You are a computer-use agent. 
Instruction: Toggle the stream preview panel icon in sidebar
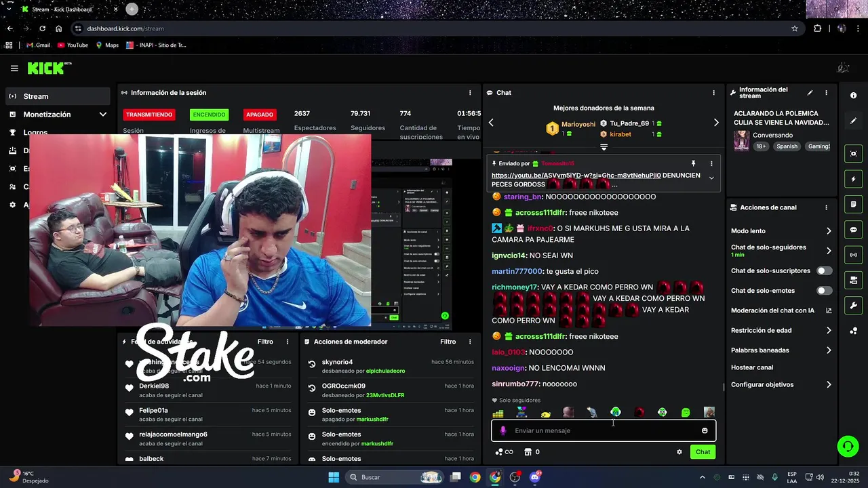point(853,154)
